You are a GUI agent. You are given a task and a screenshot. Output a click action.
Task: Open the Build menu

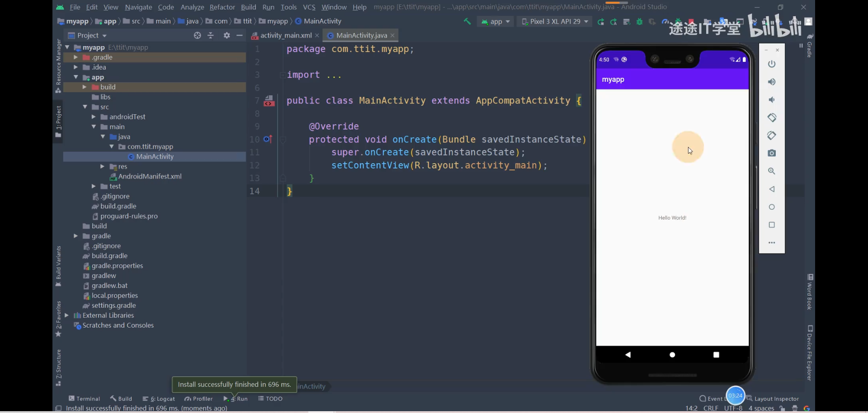coord(248,7)
